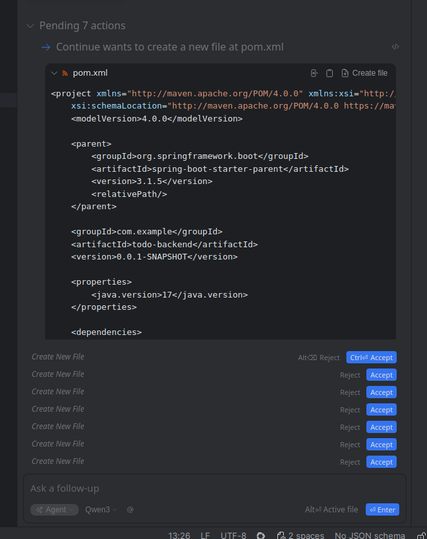Open the Qwen3 model selector dropdown
The height and width of the screenshot is (539, 427).
point(101,510)
